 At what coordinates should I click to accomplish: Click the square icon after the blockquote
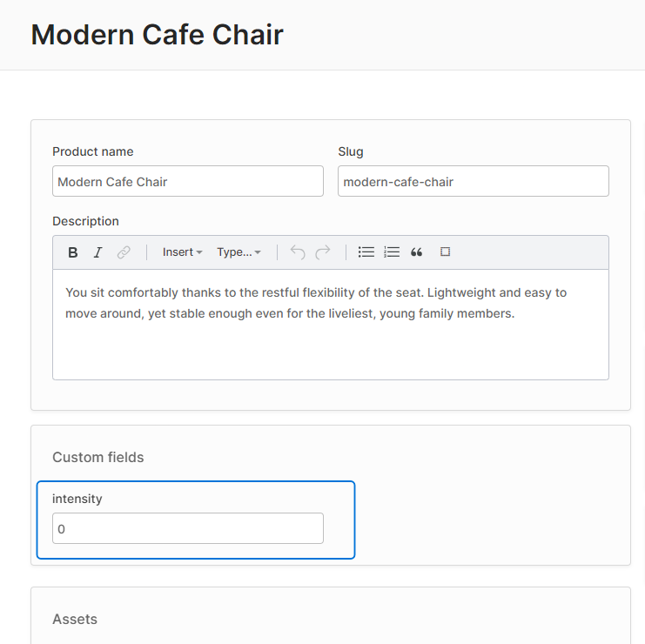pos(445,252)
